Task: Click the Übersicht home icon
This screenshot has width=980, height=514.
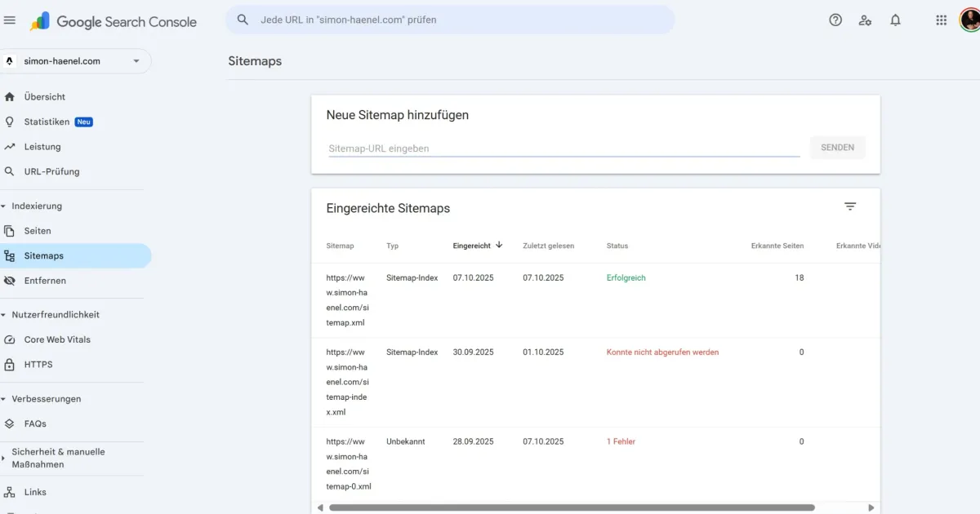Action: point(10,96)
